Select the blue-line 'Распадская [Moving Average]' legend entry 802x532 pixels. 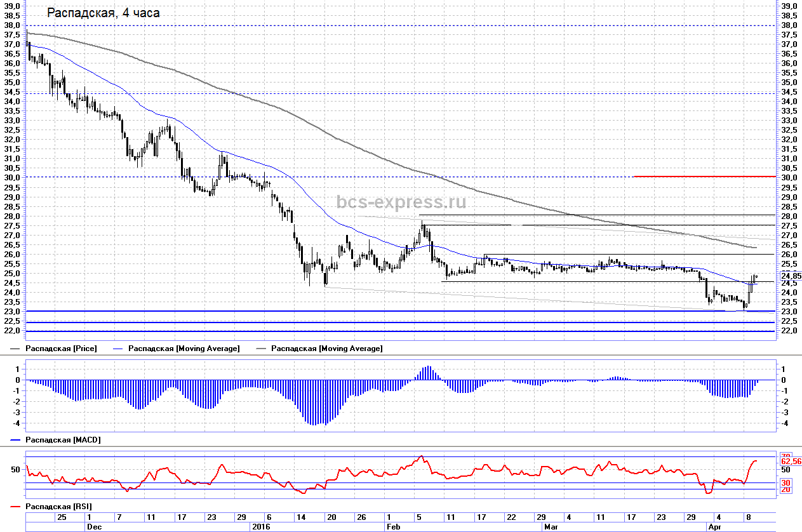coord(184,349)
